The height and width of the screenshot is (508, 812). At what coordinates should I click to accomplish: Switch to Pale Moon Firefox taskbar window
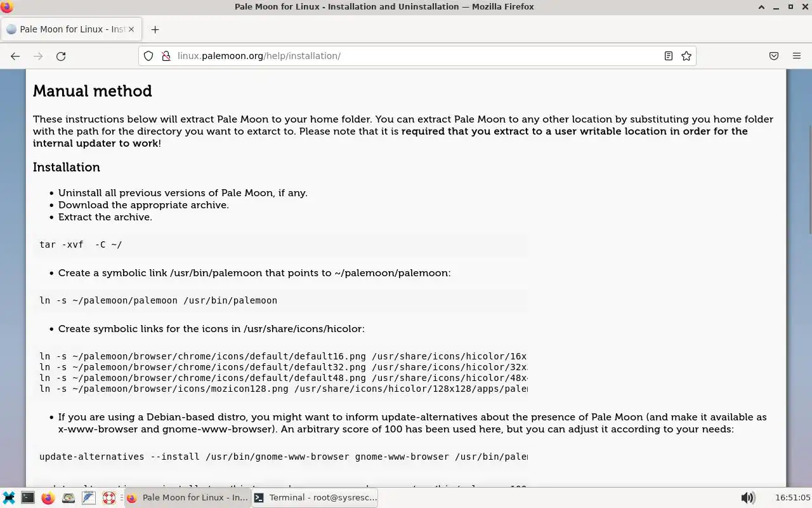[188, 498]
